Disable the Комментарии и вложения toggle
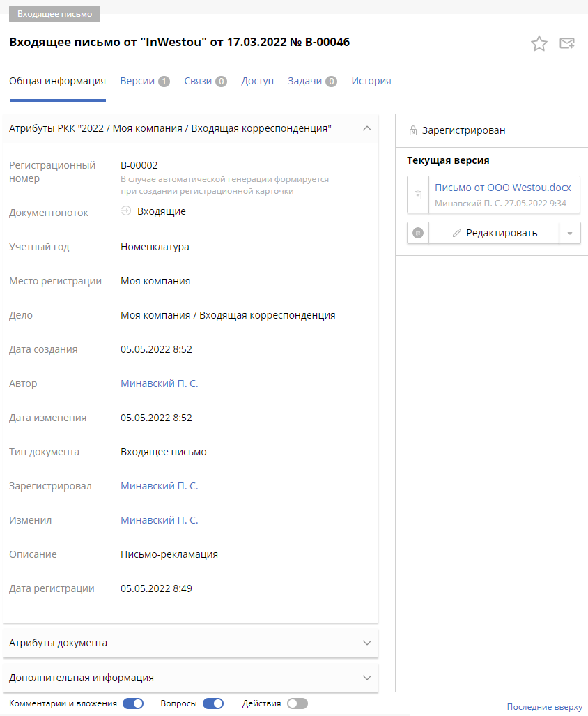This screenshot has width=588, height=716. [132, 703]
